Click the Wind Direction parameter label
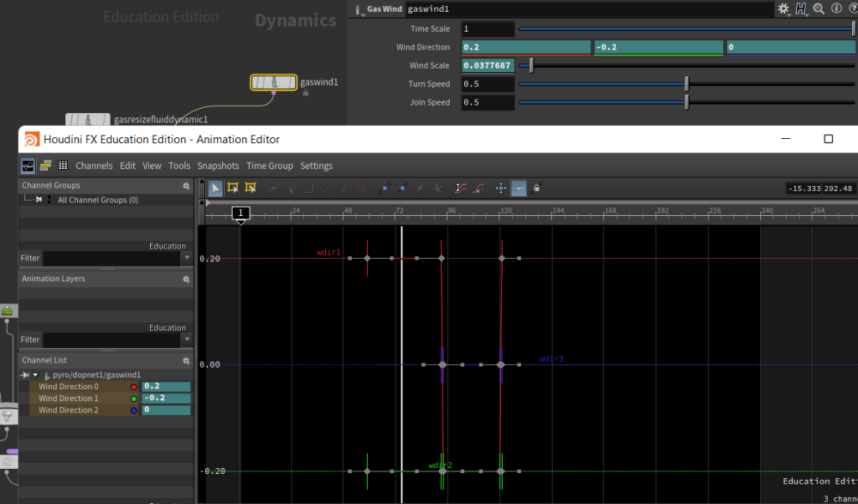Image resolution: width=858 pixels, height=504 pixels. point(423,47)
